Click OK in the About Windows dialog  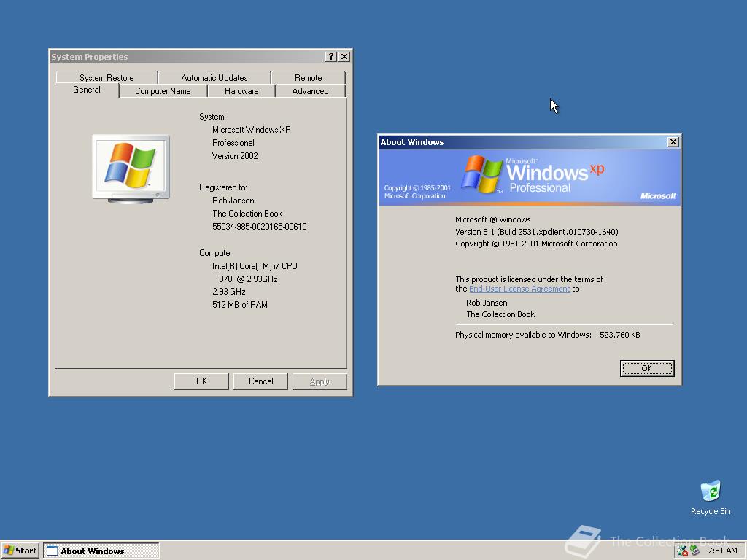click(647, 368)
